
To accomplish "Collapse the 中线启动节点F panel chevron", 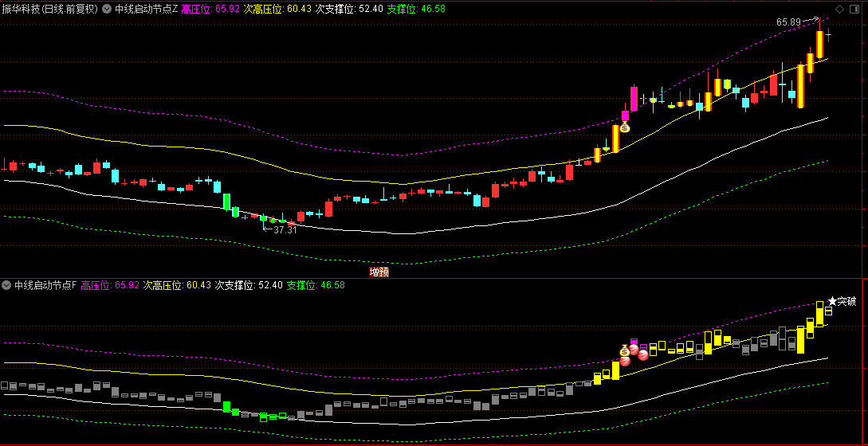I will pyautogui.click(x=6, y=286).
